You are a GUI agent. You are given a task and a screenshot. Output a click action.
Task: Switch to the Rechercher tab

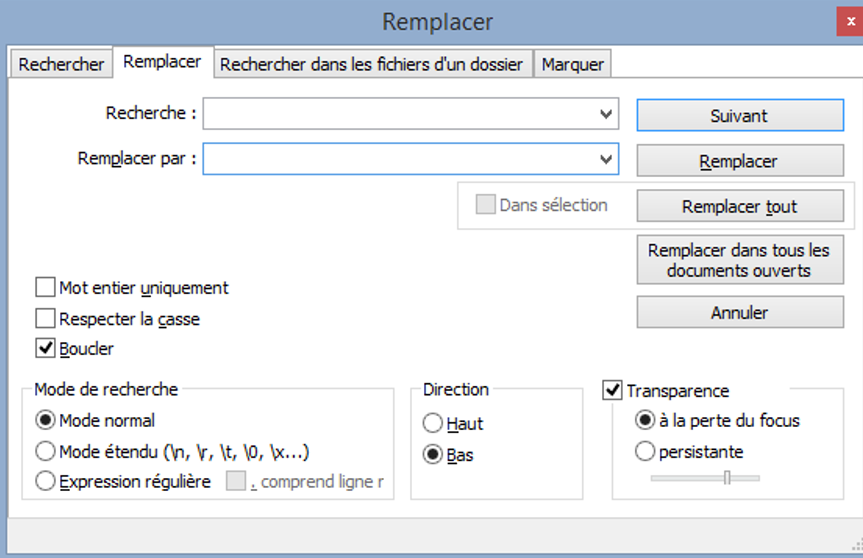pos(61,64)
